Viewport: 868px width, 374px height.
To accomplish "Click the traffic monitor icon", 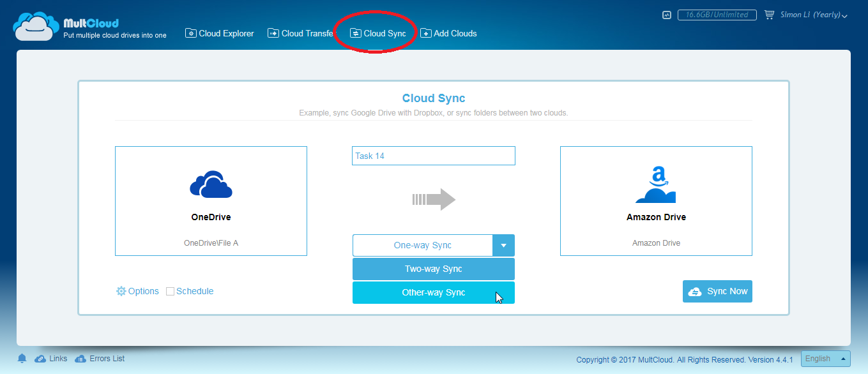I will (x=667, y=15).
